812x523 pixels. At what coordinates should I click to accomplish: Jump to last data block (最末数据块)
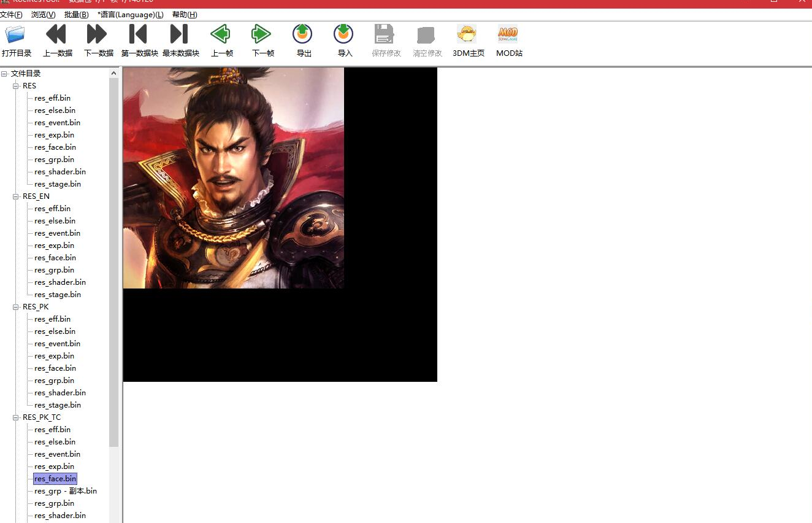coord(180,41)
